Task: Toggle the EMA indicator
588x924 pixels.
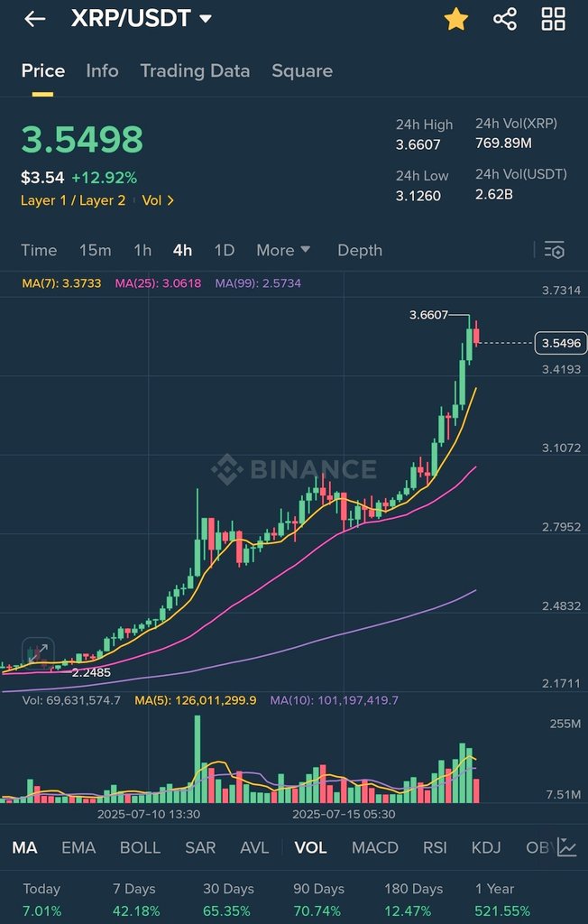Action: pos(78,847)
